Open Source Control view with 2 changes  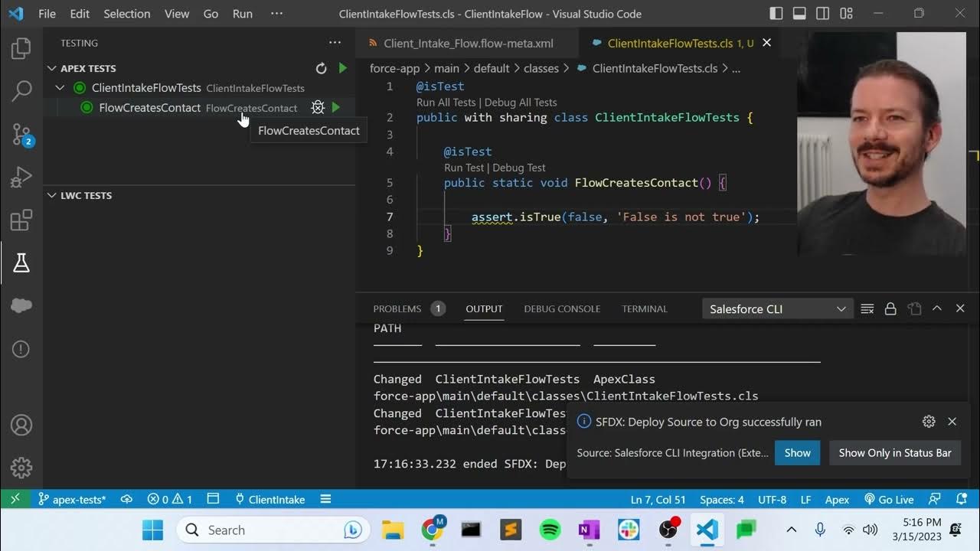coord(21,135)
